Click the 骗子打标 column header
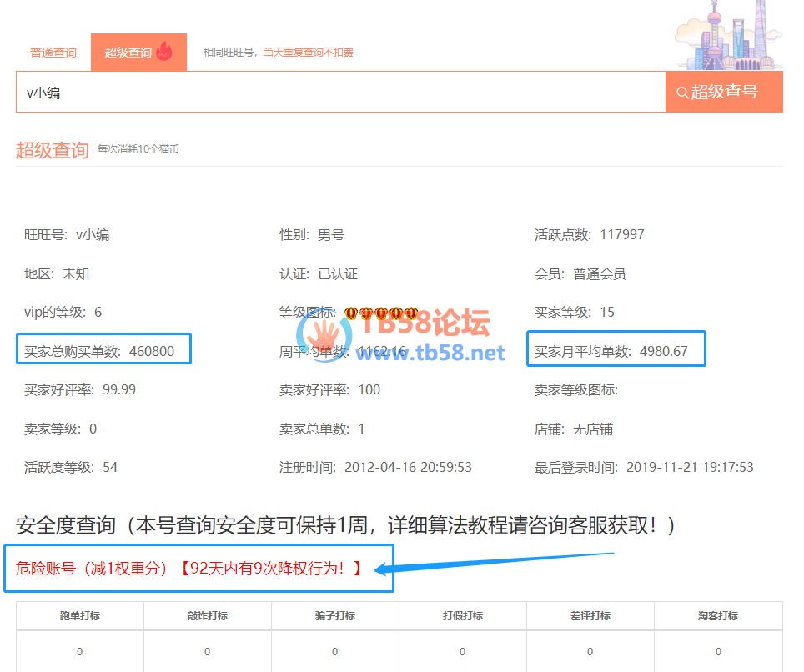Screen dimensions: 804x672 click(x=335, y=616)
